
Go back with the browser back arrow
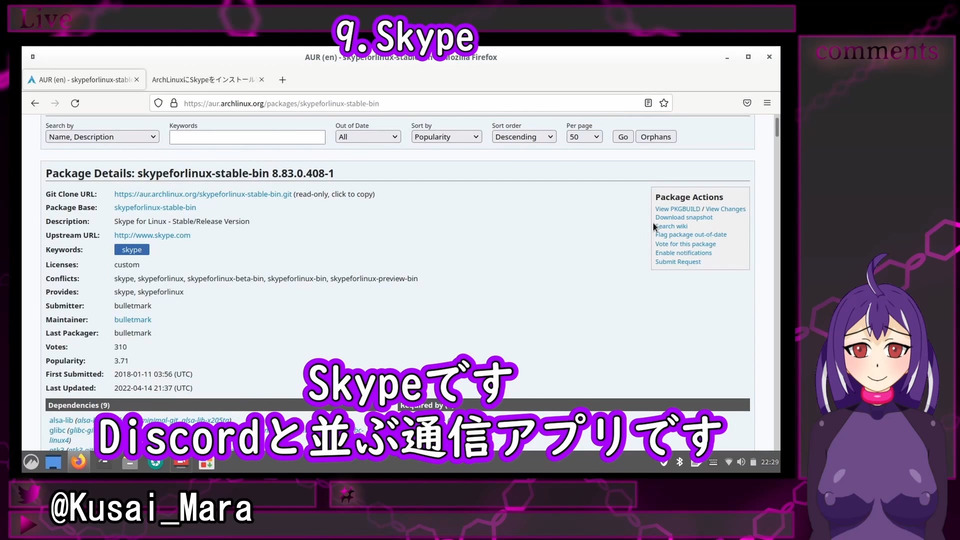pos(35,103)
